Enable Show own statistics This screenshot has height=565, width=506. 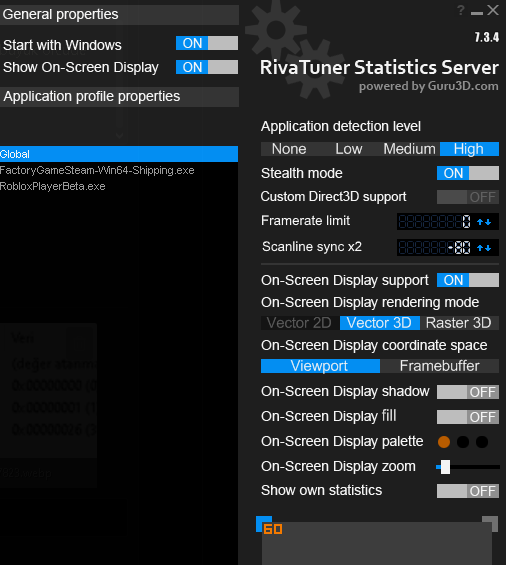(468, 491)
